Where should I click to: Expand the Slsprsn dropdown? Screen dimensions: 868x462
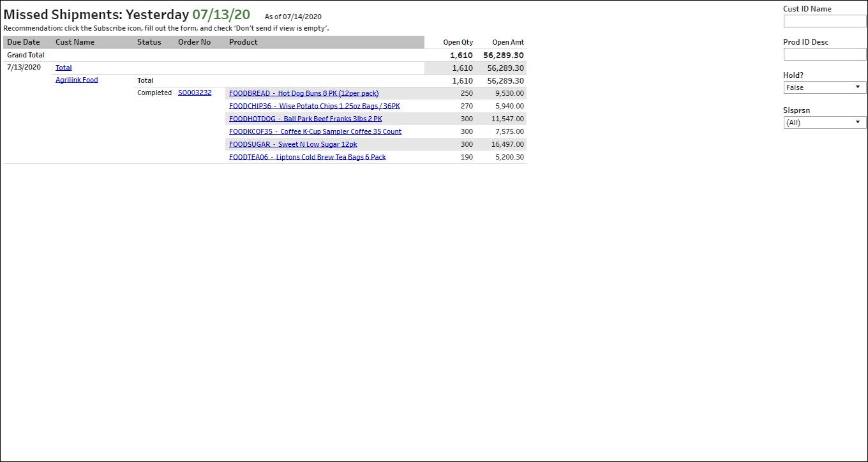pos(824,123)
